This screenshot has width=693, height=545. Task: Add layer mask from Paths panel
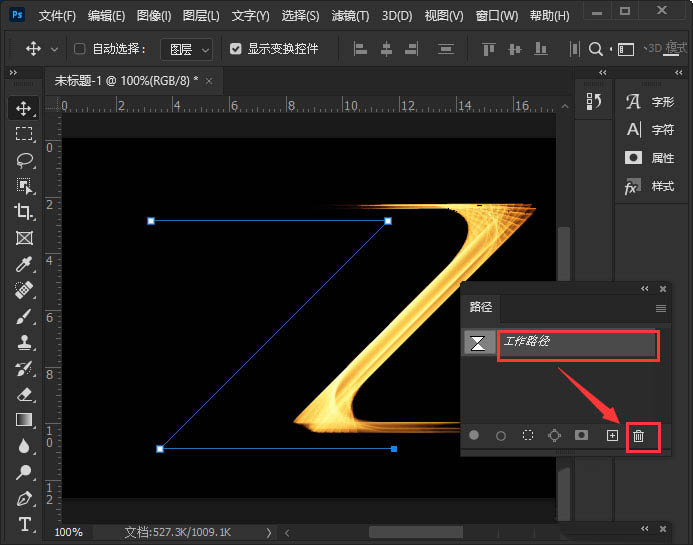coord(581,435)
